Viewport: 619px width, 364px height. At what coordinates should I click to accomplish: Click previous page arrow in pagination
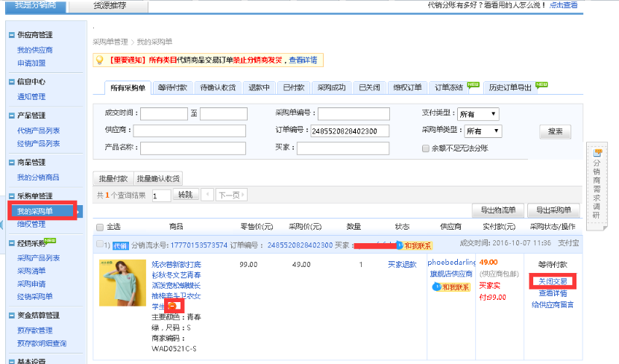207,195
